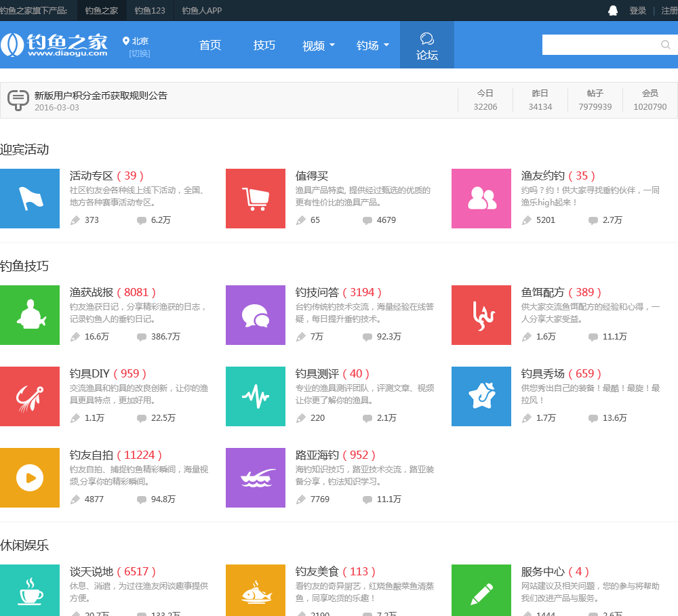Image resolution: width=678 pixels, height=616 pixels.
Task: Click the 登录 login link
Action: click(637, 10)
